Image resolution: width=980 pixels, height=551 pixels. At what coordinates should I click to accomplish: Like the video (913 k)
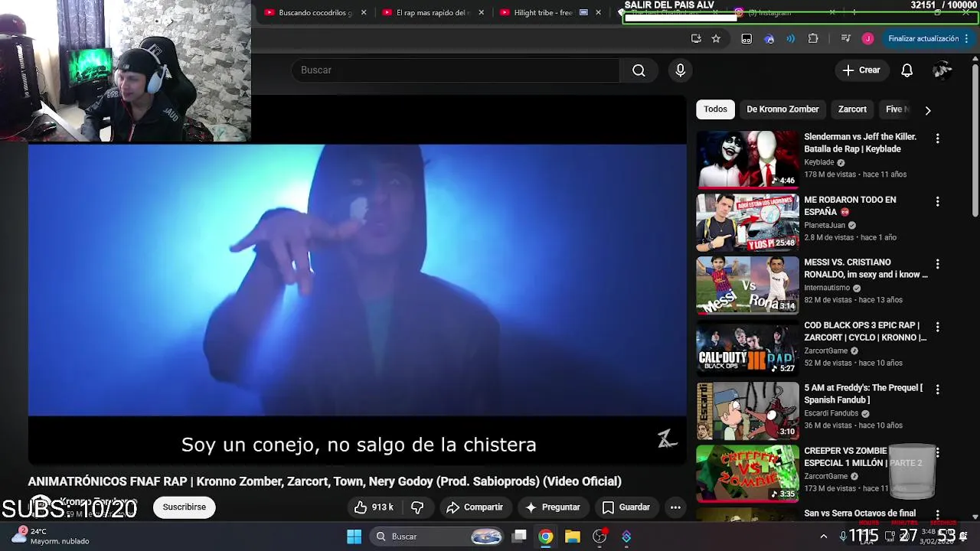(x=374, y=507)
